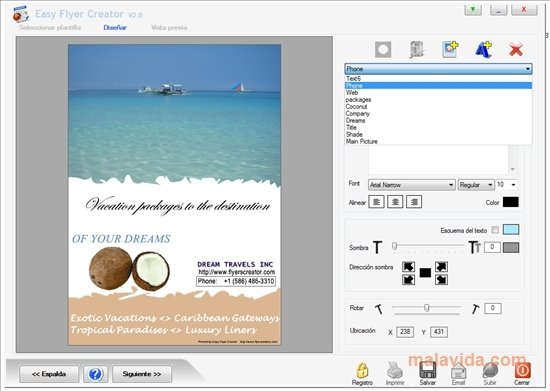Click the << Espalda back button
This screenshot has height=391, width=550.
[x=49, y=374]
